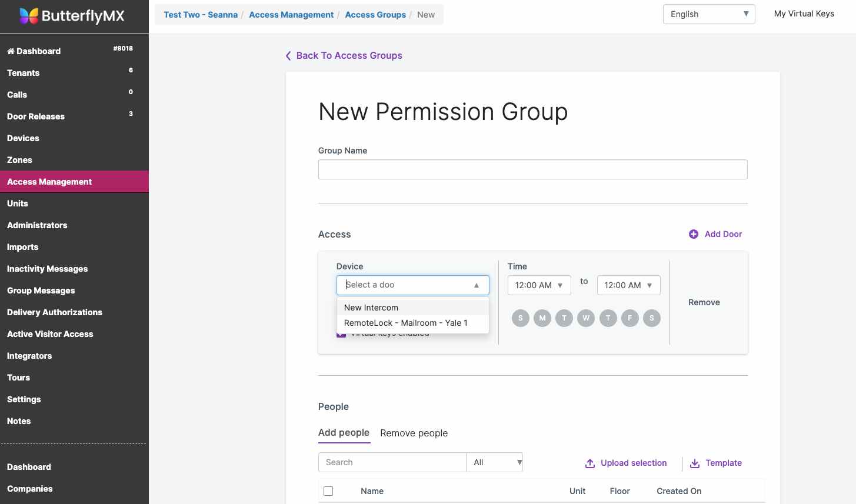Click Back To Access Groups
The height and width of the screenshot is (504, 856).
click(x=349, y=55)
